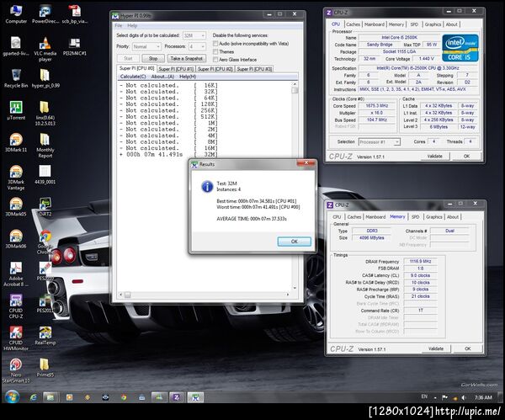
Task: Open the Prime95 desktop icon
Action: (45, 366)
